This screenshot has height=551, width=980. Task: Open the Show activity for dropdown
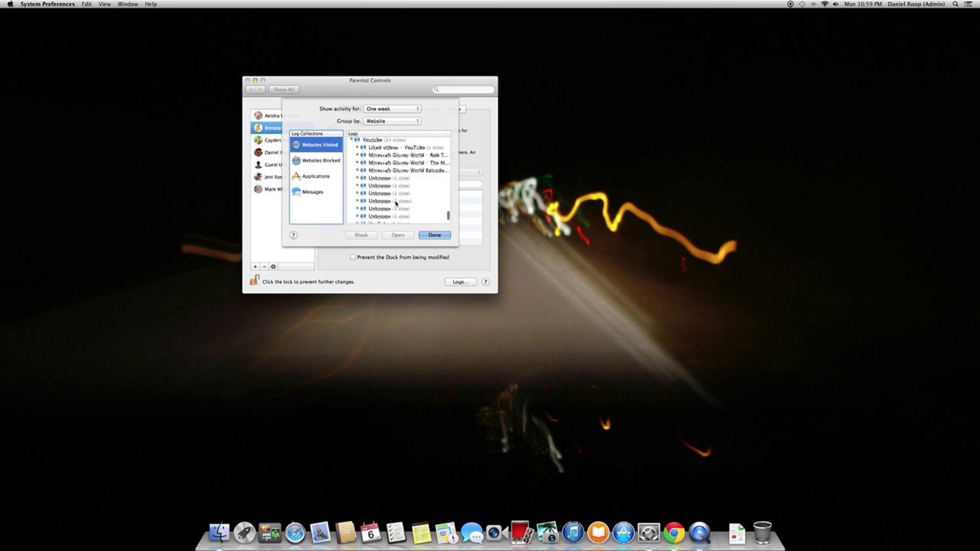click(392, 109)
